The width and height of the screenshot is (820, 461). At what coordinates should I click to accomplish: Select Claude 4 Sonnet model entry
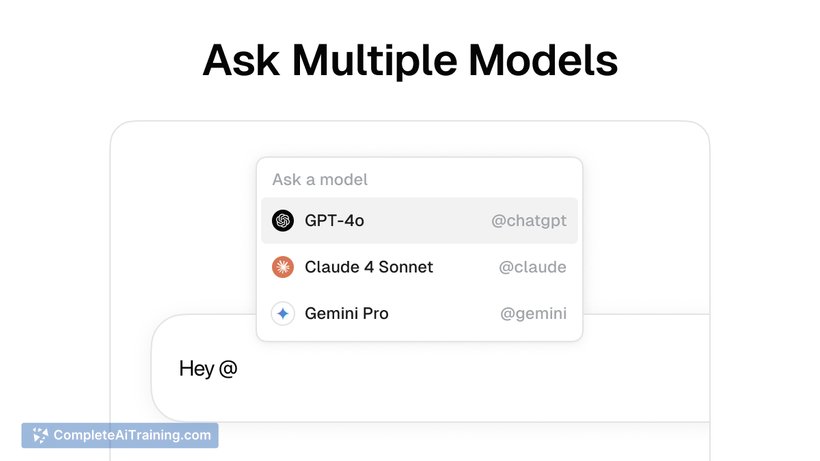[419, 267]
